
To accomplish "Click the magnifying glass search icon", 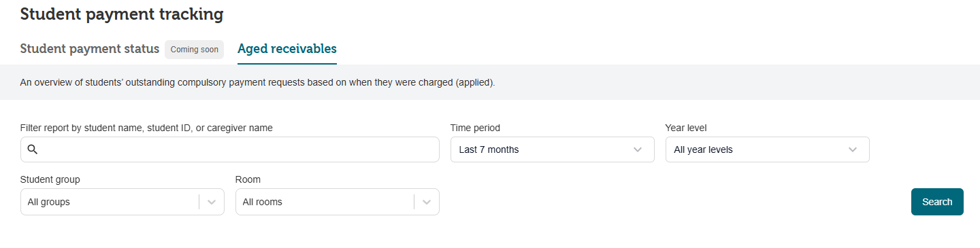I will tap(32, 149).
